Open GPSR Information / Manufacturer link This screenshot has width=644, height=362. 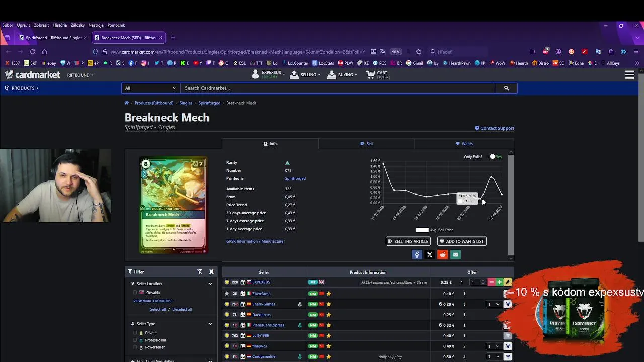point(256,241)
